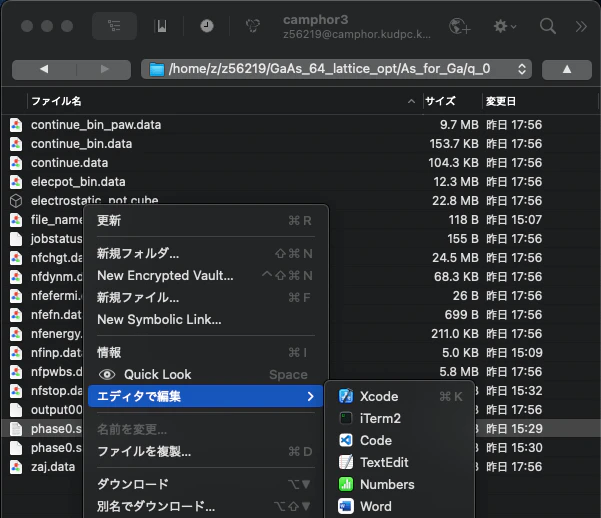Screen dimensions: 601x518
Task: Click the nfchgt.data file icon
Action: 16,258
